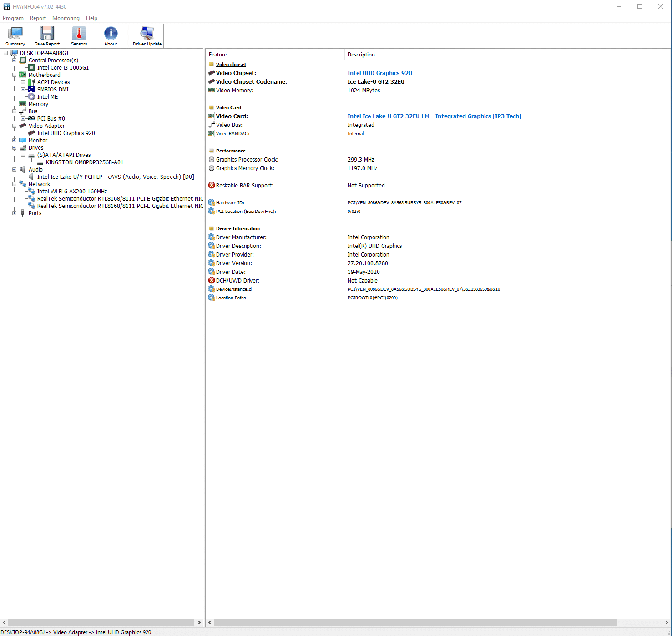Open the Intel Ice Lake-U GT2 32EU LM link
The image size is (672, 636).
point(435,116)
